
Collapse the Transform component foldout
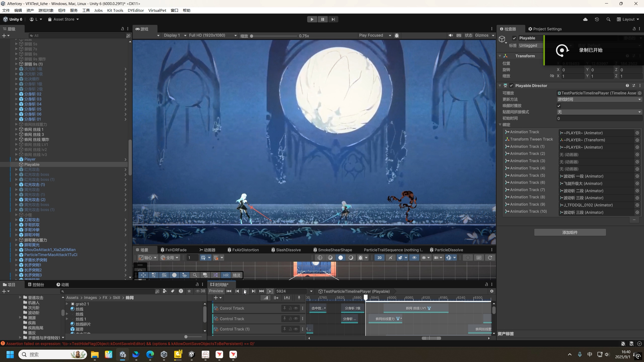coord(500,56)
